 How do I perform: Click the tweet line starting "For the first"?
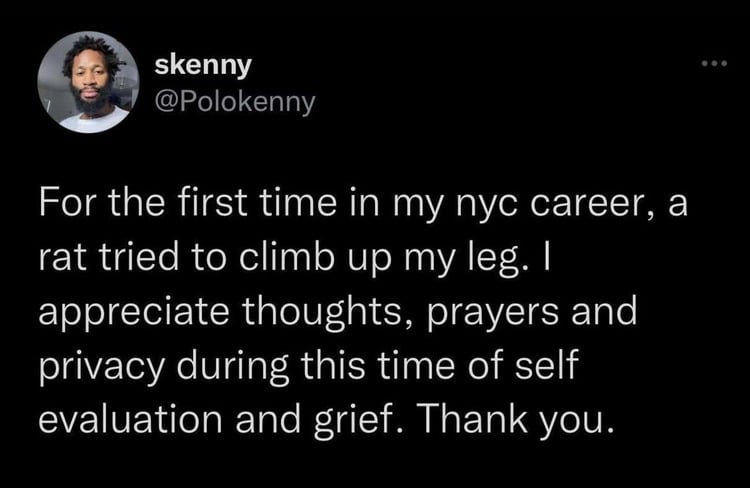coord(363,204)
